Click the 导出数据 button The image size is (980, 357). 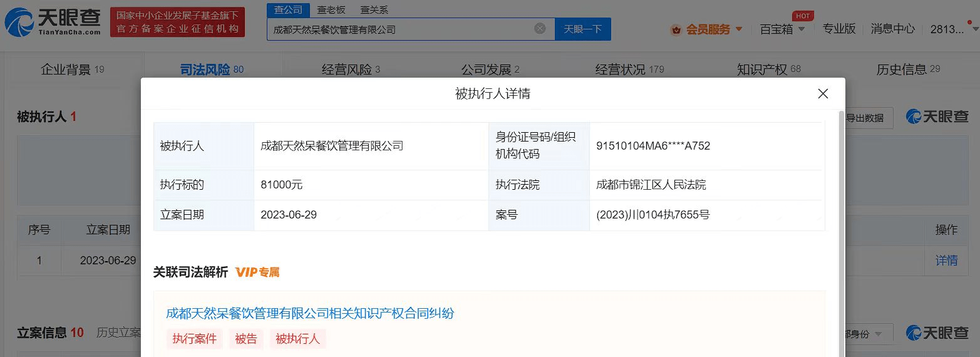(869, 117)
